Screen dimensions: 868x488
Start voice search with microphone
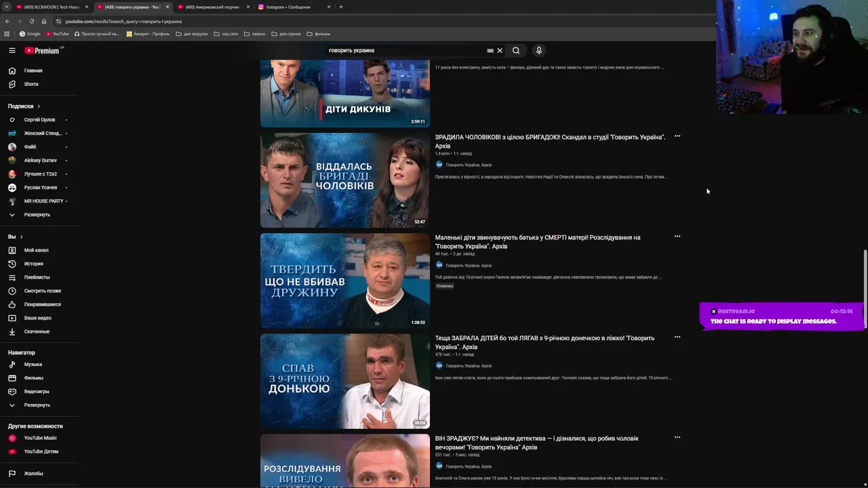[539, 50]
